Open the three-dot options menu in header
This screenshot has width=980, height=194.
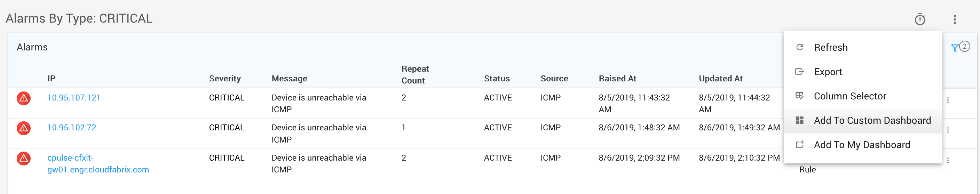point(954,19)
